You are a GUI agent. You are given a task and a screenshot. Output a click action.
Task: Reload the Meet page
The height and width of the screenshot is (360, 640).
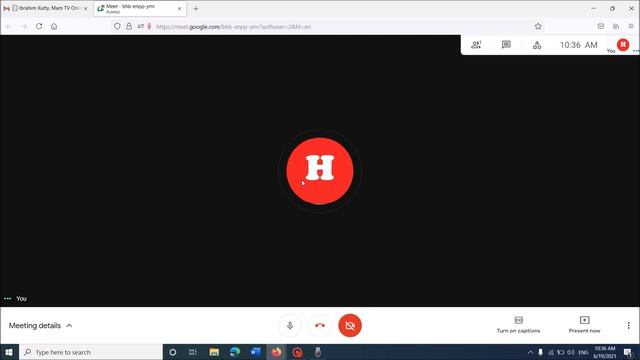point(39,27)
